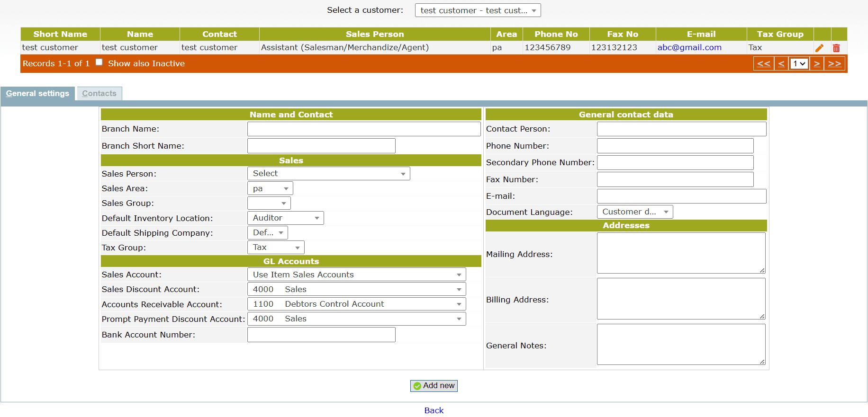Screen dimensions: 868x417
Task: Expand the Document Language dropdown
Action: (x=634, y=212)
